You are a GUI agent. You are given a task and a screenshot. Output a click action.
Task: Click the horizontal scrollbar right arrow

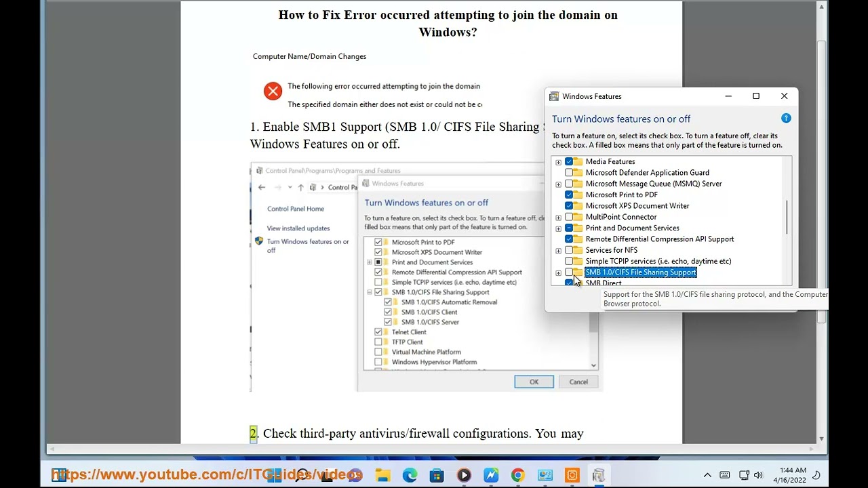coord(812,449)
